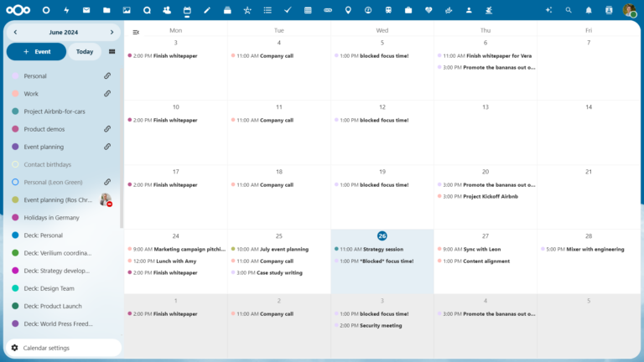The height and width of the screenshot is (362, 644).
Task: Go to previous month arrow
Action: [x=15, y=32]
